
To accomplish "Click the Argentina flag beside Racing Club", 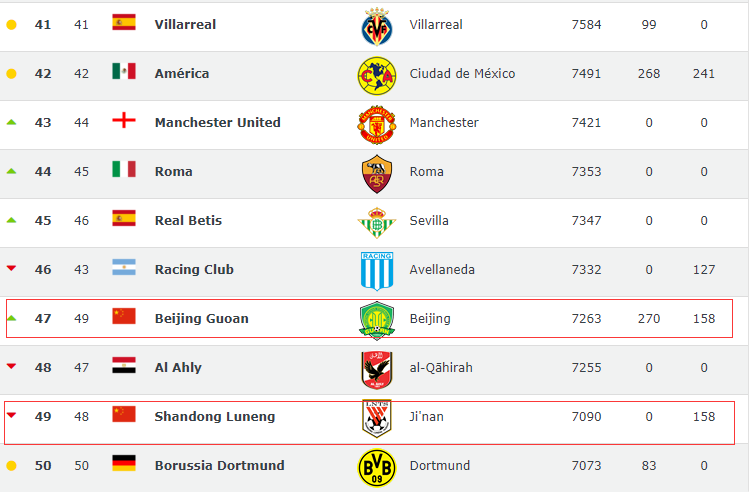I will (124, 267).
